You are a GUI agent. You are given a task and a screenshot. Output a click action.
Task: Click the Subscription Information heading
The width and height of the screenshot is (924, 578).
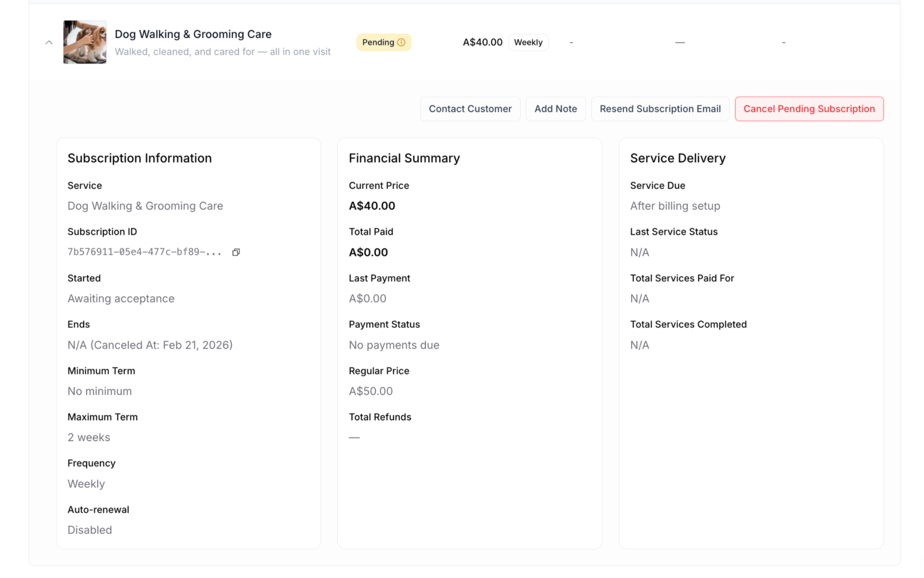139,158
